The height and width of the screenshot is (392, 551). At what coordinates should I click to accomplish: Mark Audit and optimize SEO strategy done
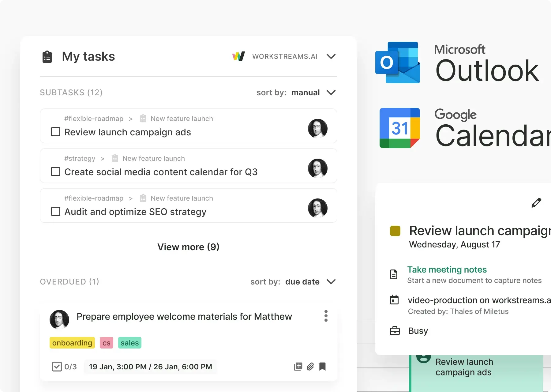pyautogui.click(x=56, y=212)
